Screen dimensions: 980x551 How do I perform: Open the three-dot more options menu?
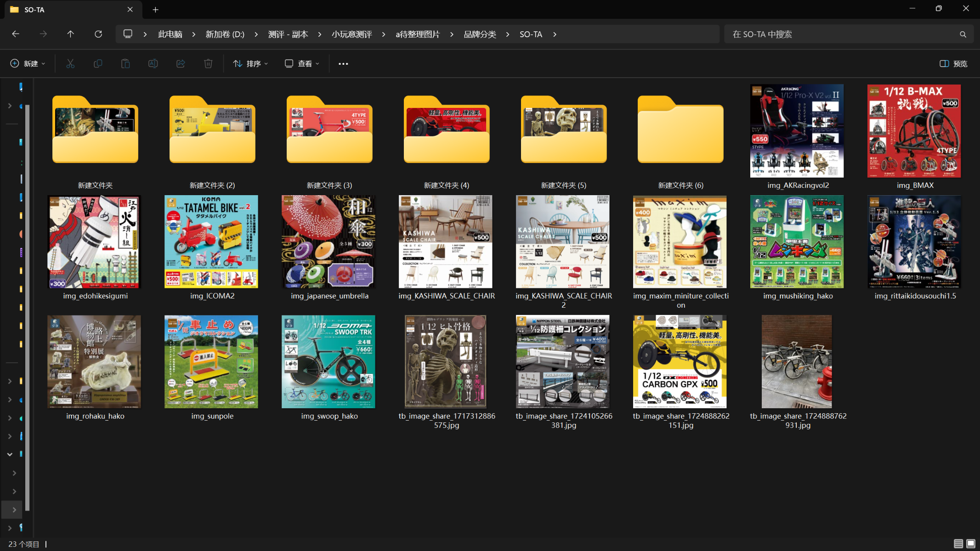pyautogui.click(x=343, y=64)
